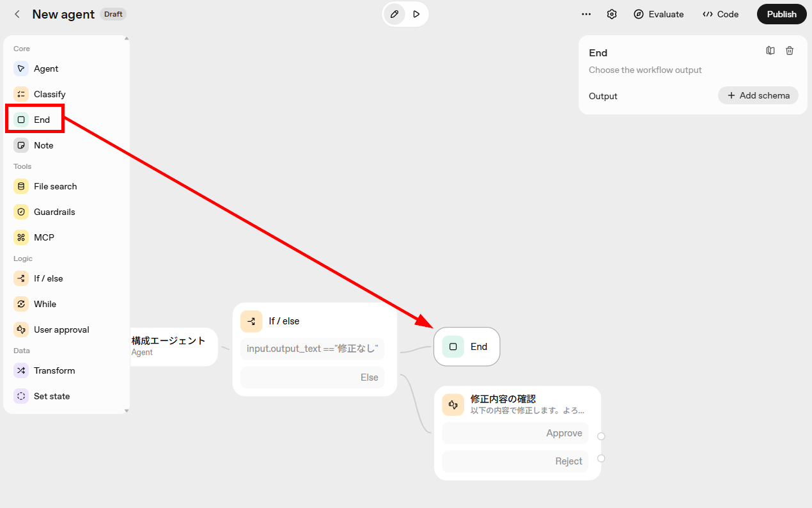Select the 修正内容の確認 approval node

pos(517,404)
